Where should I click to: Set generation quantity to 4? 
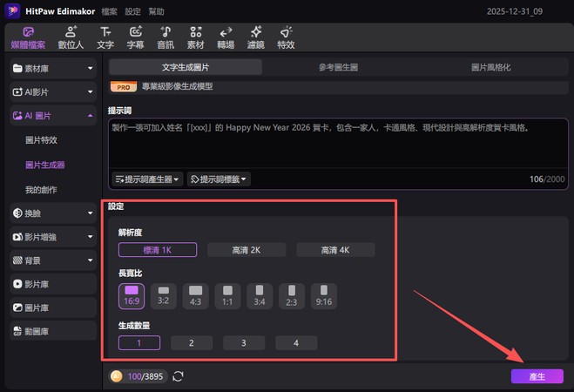(x=296, y=343)
